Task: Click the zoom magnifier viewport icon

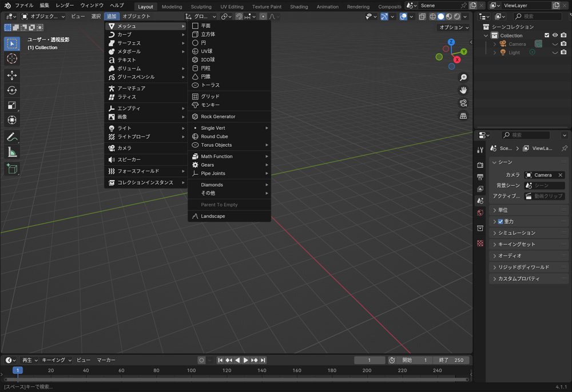Action: tap(463, 78)
